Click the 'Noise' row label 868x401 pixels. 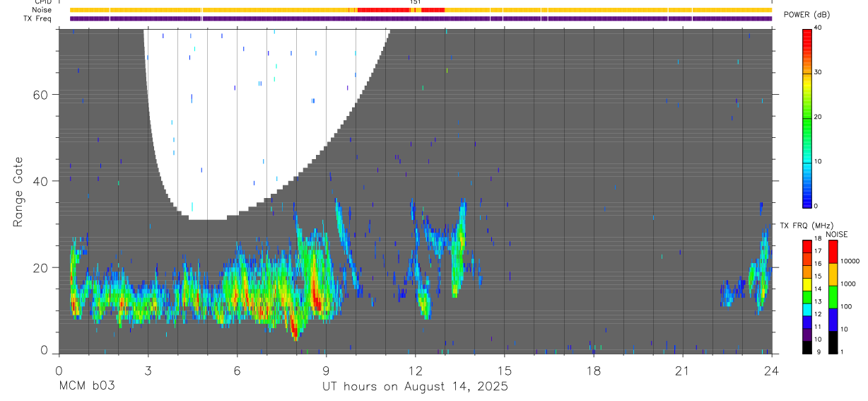point(42,10)
